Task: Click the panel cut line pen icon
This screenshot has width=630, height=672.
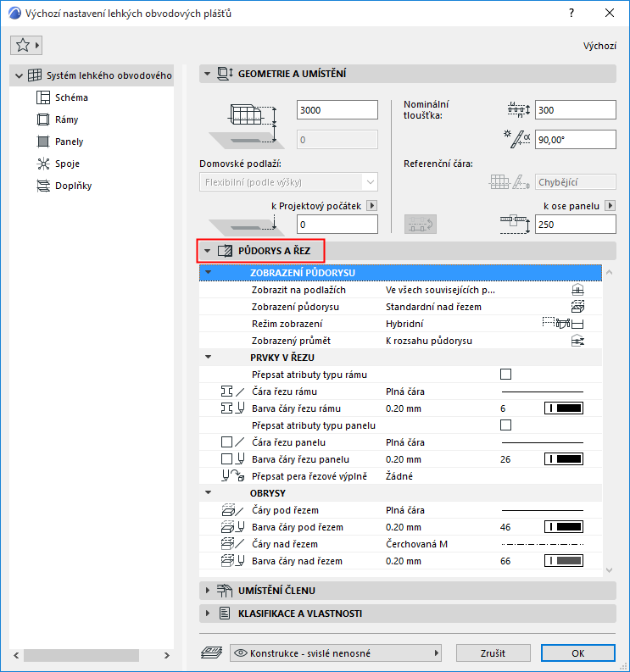Action: click(x=232, y=459)
